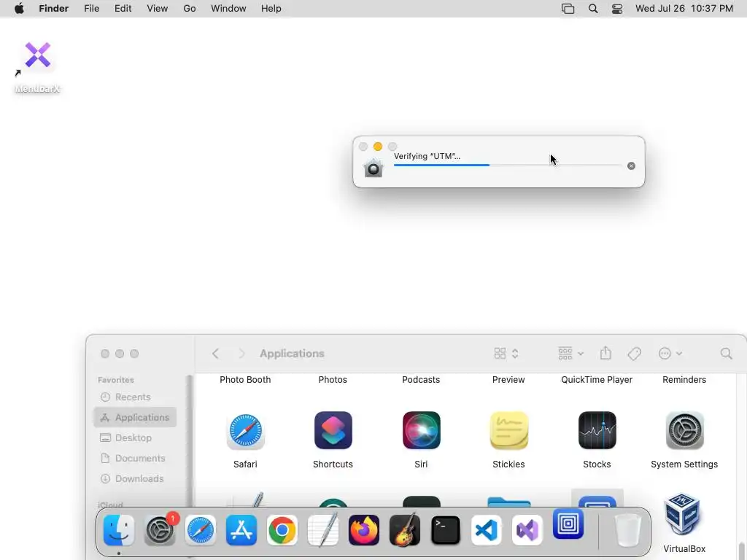Open the Finder action (more) menu
This screenshot has width=747, height=560.
(x=670, y=354)
